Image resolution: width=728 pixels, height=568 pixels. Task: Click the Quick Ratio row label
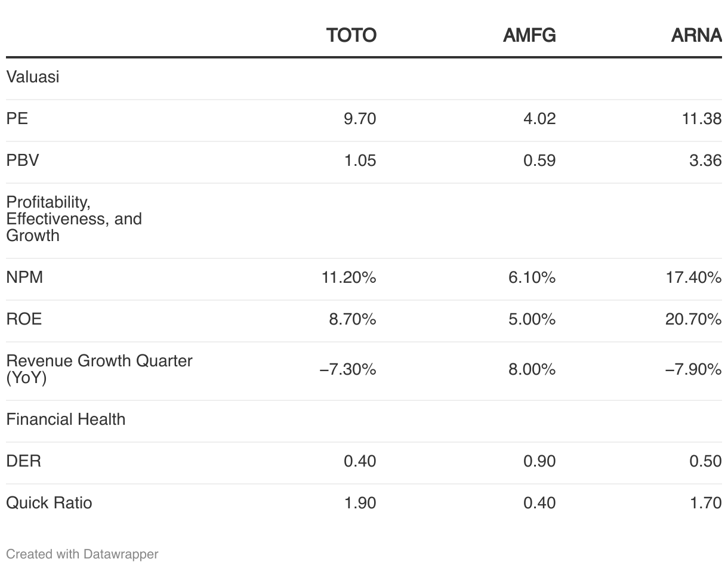pos(49,503)
